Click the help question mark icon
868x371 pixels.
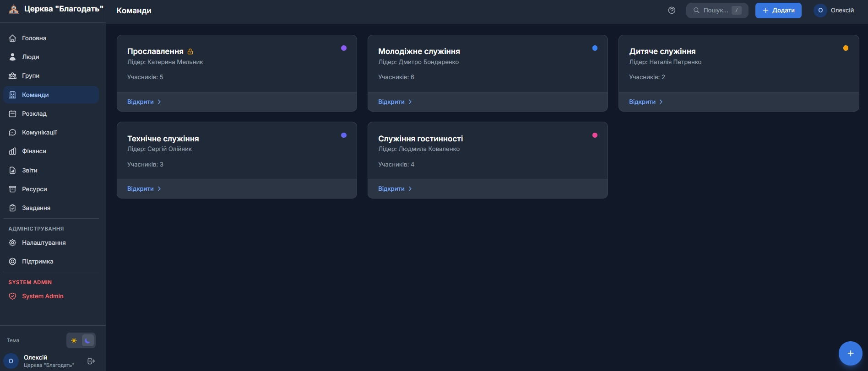[672, 11]
